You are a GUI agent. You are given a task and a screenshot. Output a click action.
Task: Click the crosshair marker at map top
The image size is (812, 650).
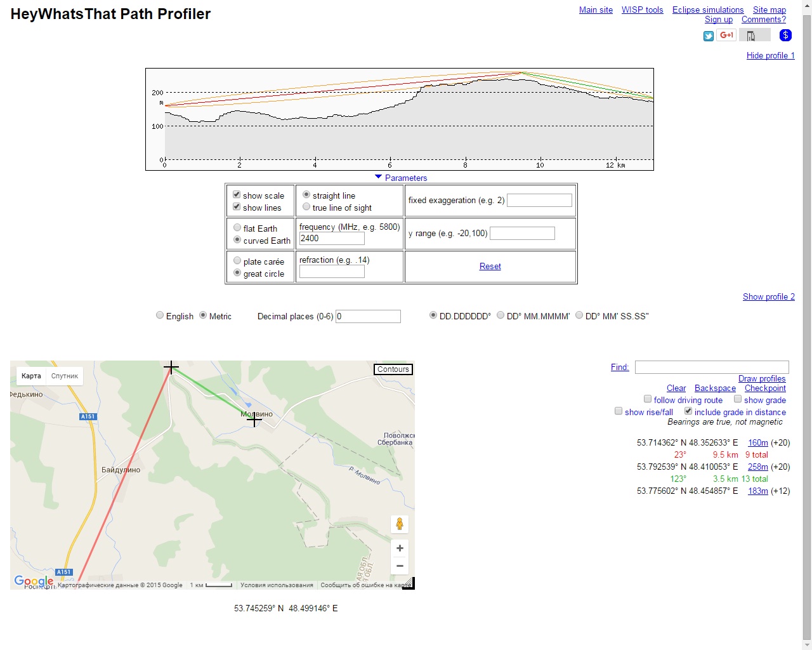(171, 368)
